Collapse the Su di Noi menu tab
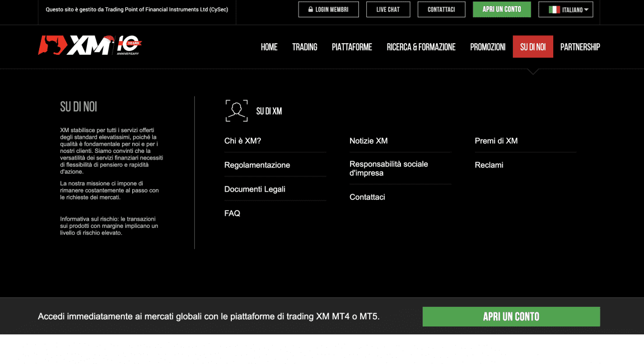 (x=533, y=47)
